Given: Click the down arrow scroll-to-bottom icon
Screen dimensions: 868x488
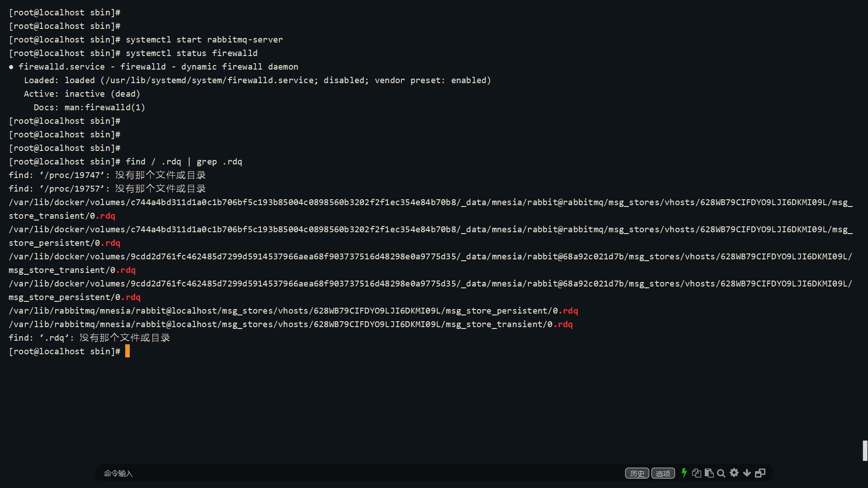Looking at the screenshot, I should (747, 473).
